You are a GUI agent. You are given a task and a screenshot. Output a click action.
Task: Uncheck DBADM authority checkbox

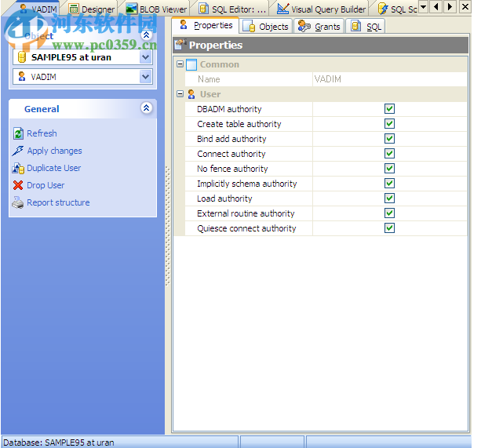coord(389,109)
